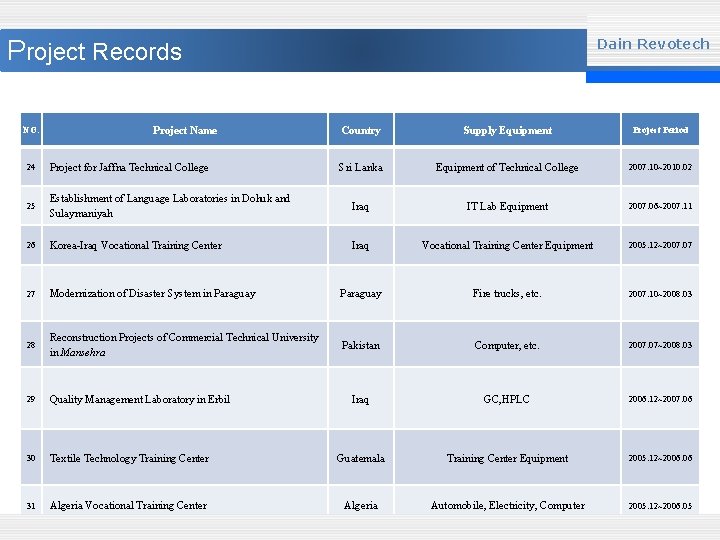Click 'Modernization of Disaster System in Paraguay'
This screenshot has height=540, width=720.
185,293
